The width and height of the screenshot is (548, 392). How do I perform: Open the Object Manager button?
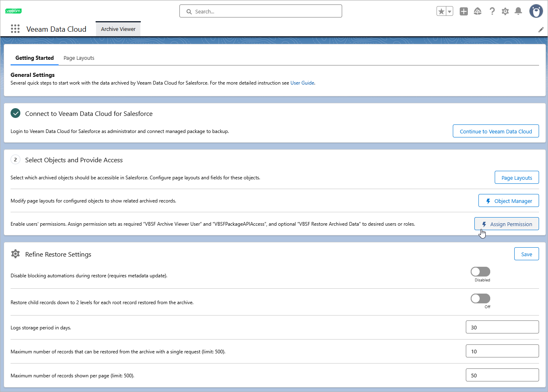pyautogui.click(x=509, y=201)
